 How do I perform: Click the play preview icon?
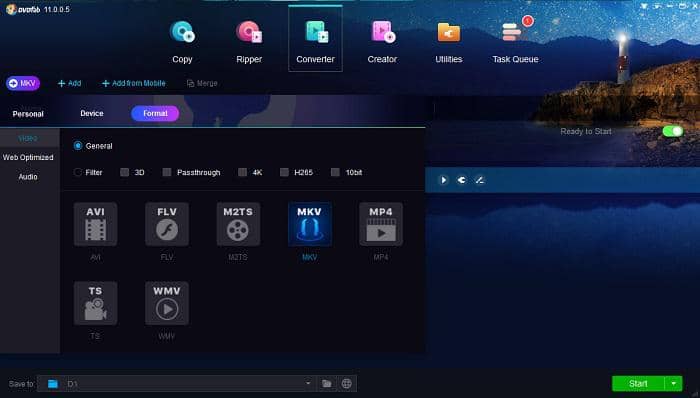pyautogui.click(x=443, y=180)
